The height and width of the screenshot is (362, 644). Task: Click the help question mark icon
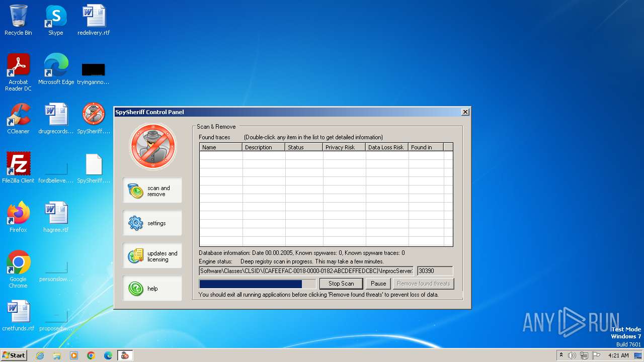tap(136, 288)
